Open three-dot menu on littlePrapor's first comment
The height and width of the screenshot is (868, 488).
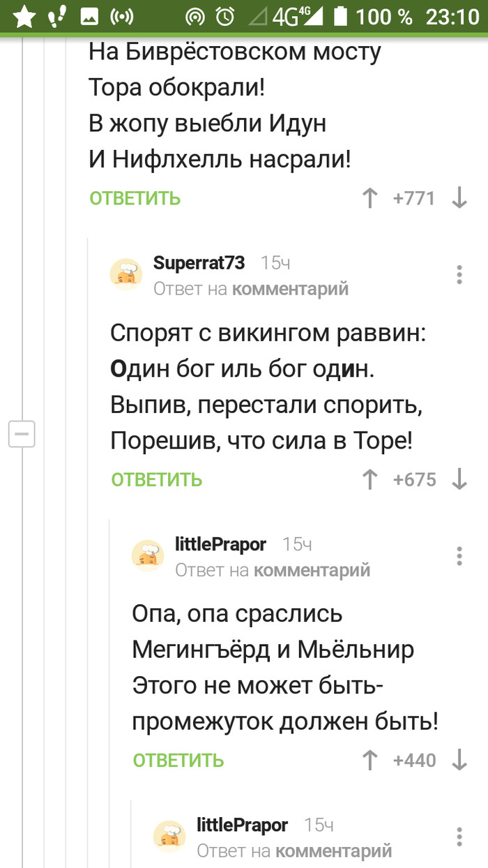[459, 556]
